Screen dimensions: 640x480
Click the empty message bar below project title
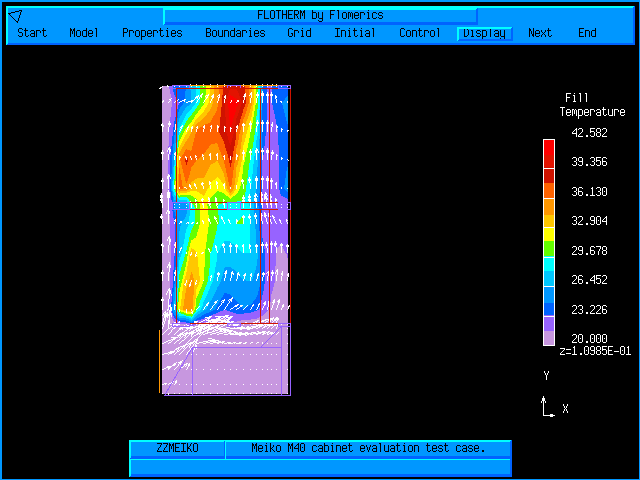click(x=320, y=467)
